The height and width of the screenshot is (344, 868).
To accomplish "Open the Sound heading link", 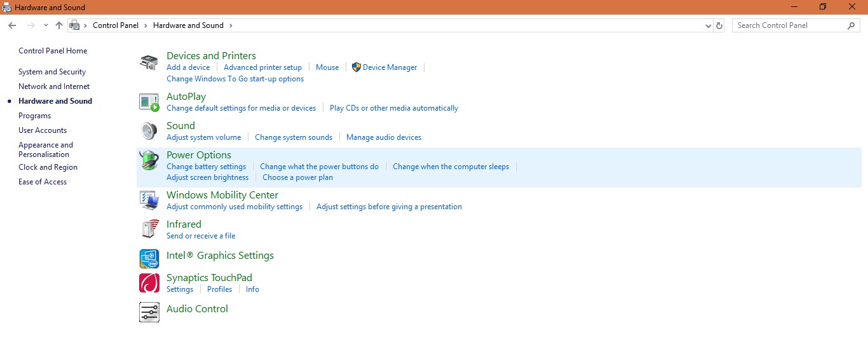I will click(180, 126).
